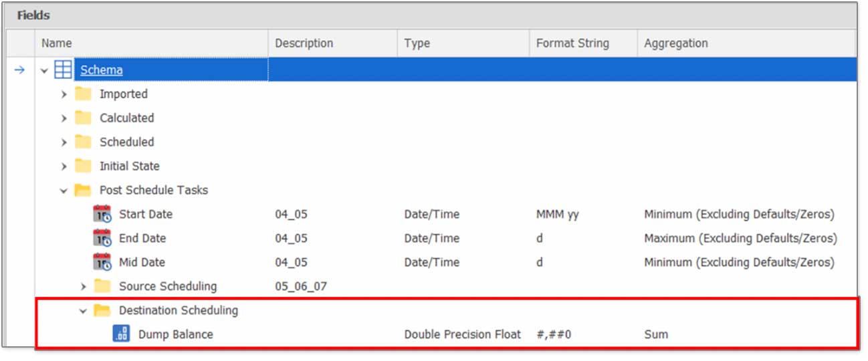Click the Start Date calendar icon

click(102, 215)
